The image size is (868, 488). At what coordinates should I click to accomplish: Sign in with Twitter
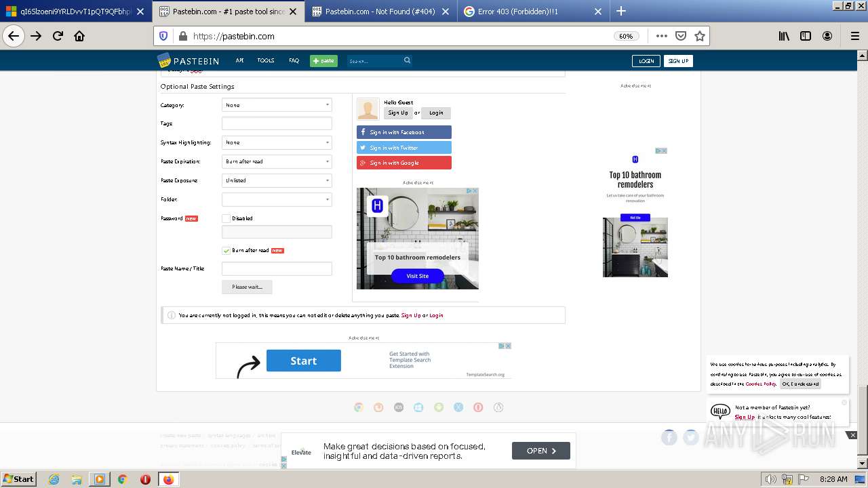pyautogui.click(x=403, y=148)
